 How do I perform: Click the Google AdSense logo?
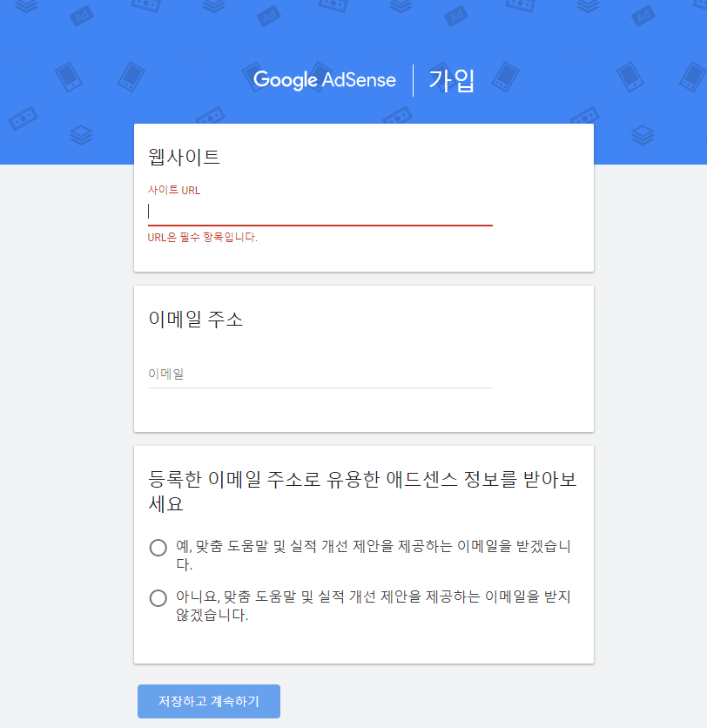325,80
